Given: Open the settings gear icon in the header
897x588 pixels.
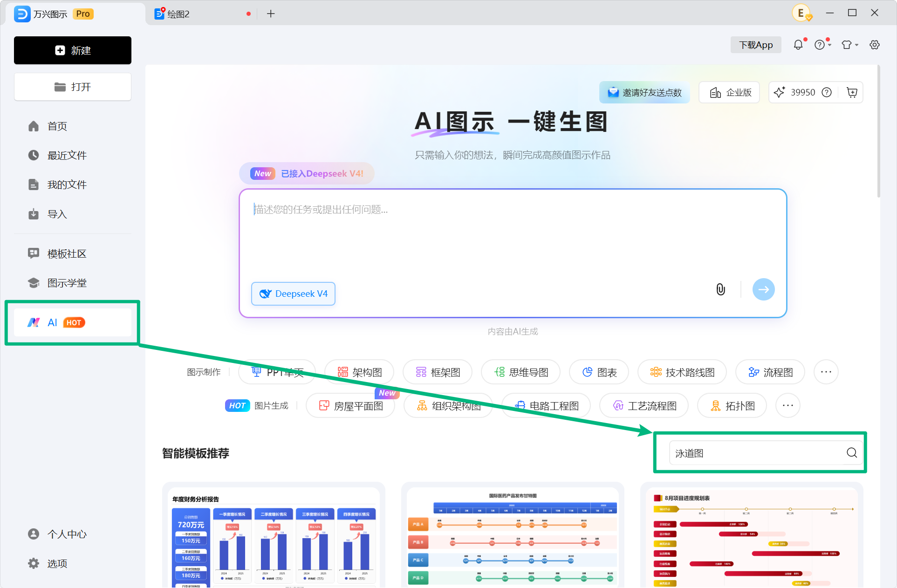Looking at the screenshot, I should click(x=875, y=45).
